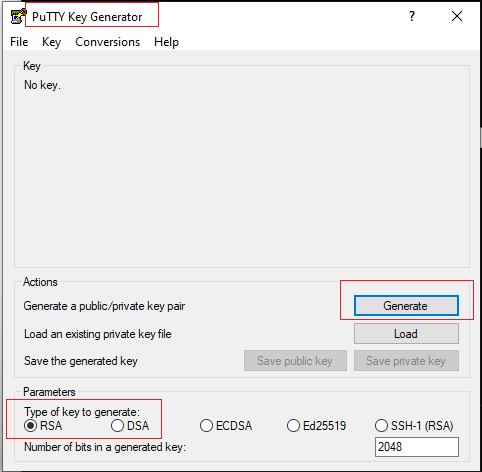Click the PuTTY Key Generator window title
The height and width of the screenshot is (472, 482).
click(x=87, y=17)
